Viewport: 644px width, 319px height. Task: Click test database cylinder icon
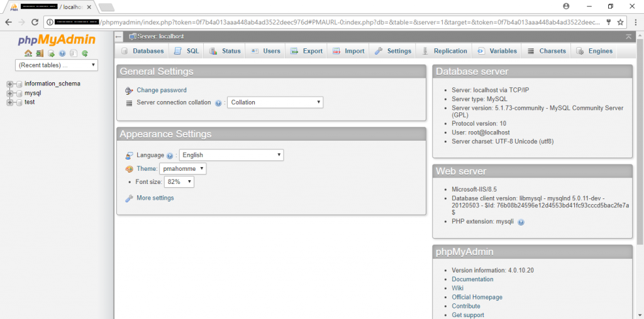coord(19,102)
